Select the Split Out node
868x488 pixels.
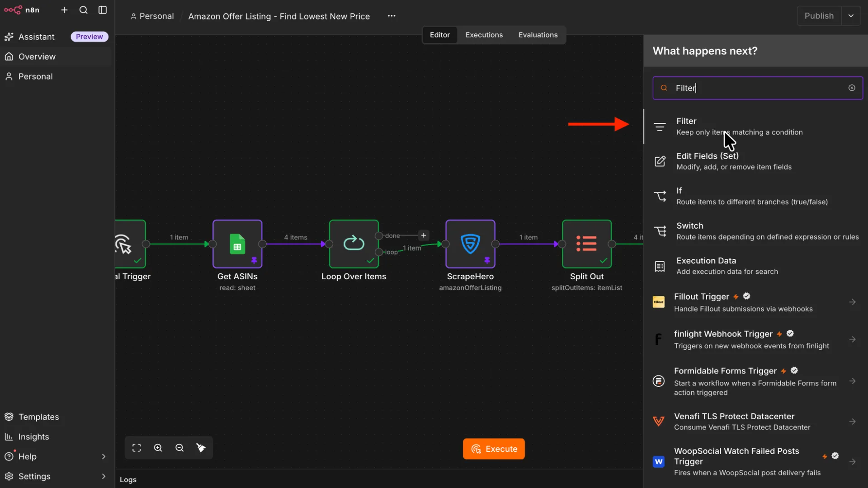click(587, 244)
